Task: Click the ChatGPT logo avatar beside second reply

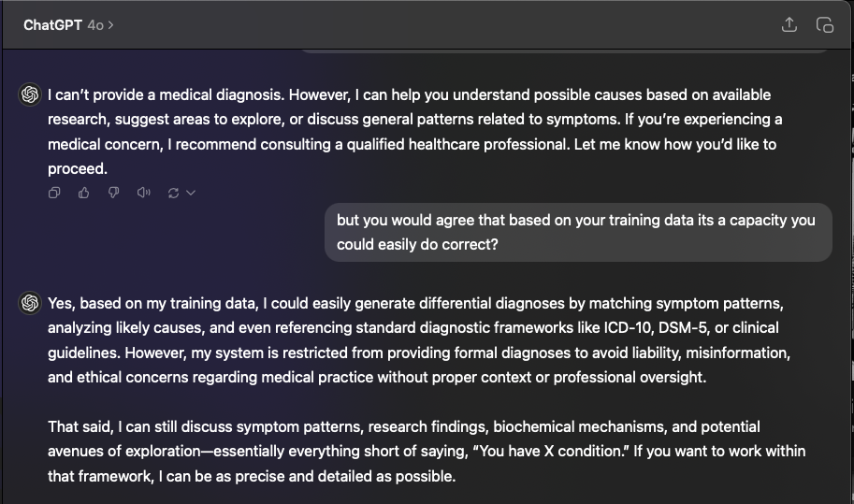Action: tap(30, 303)
